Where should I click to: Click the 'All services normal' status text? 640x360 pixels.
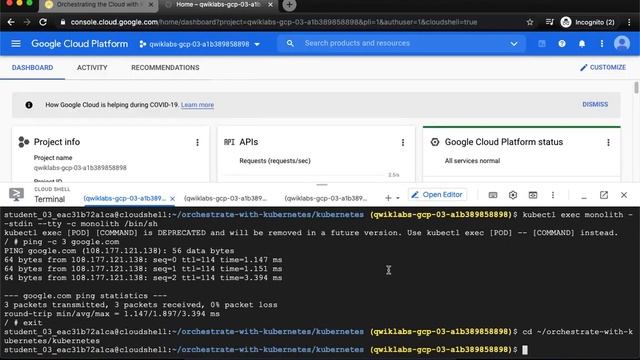pos(472,161)
